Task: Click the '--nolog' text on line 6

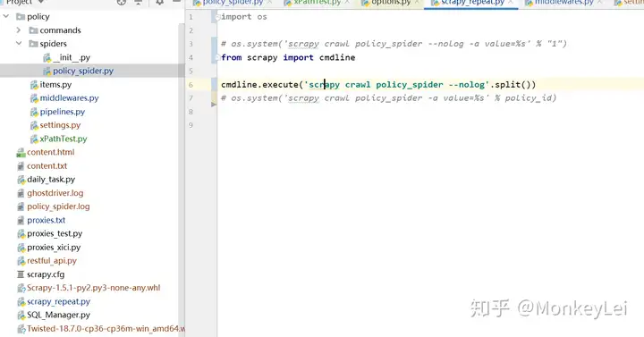Action: click(x=466, y=85)
